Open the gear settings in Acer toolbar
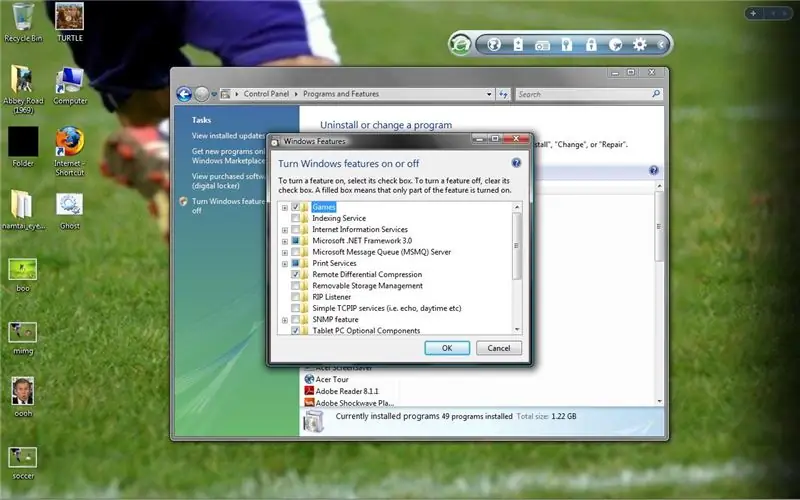800x500 pixels. (x=639, y=44)
